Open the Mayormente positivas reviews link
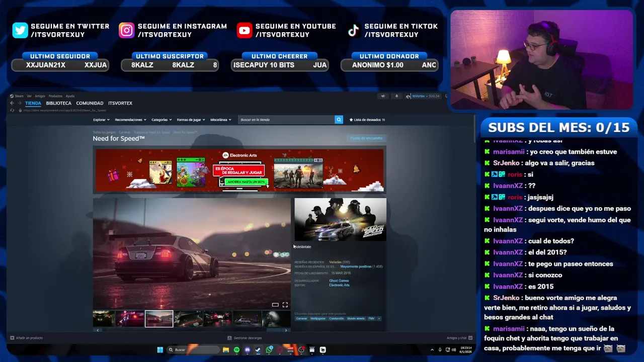This screenshot has height=362, width=644. [x=356, y=266]
